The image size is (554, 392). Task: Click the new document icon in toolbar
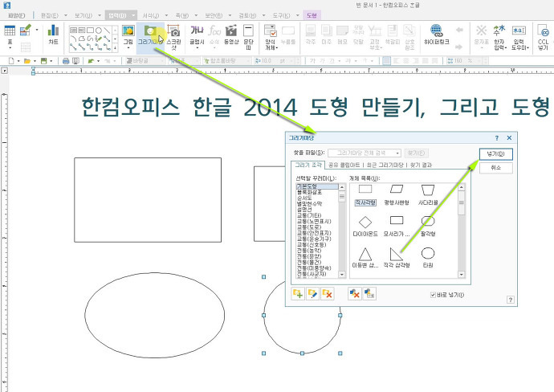pyautogui.click(x=11, y=61)
